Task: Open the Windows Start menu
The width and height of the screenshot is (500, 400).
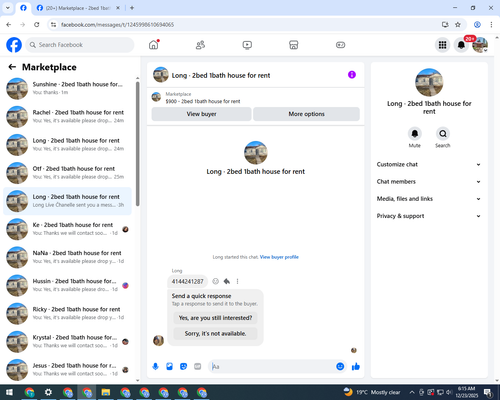Action: click(9, 392)
